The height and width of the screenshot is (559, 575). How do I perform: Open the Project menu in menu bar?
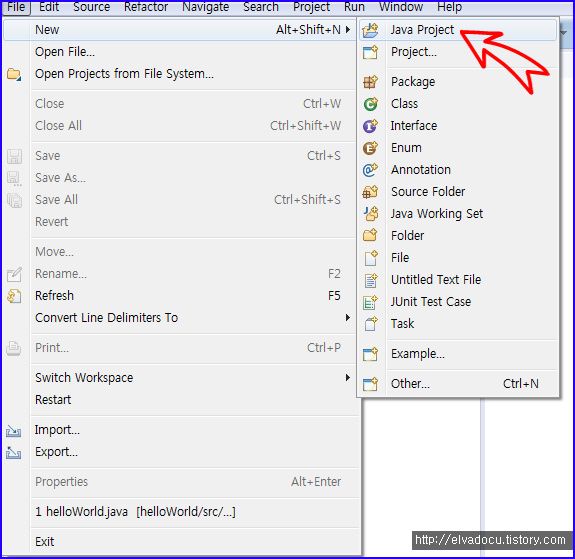(311, 7)
